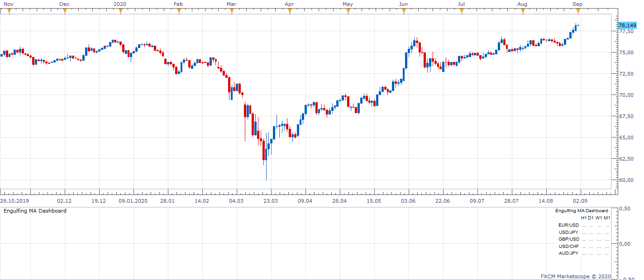Click the 04.03 date label
Screen dimensions: 644x280
pyautogui.click(x=236, y=201)
